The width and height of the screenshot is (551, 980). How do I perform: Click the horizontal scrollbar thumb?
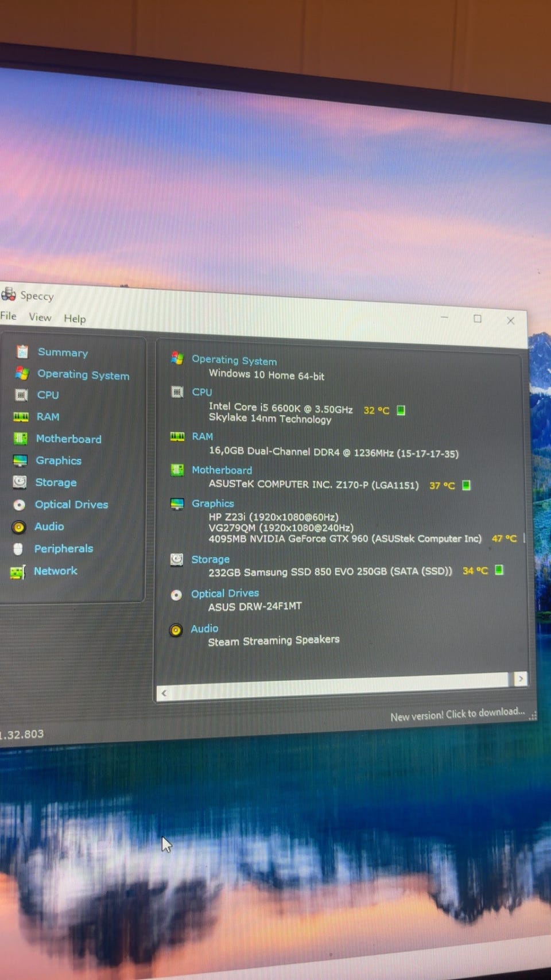tap(340, 686)
